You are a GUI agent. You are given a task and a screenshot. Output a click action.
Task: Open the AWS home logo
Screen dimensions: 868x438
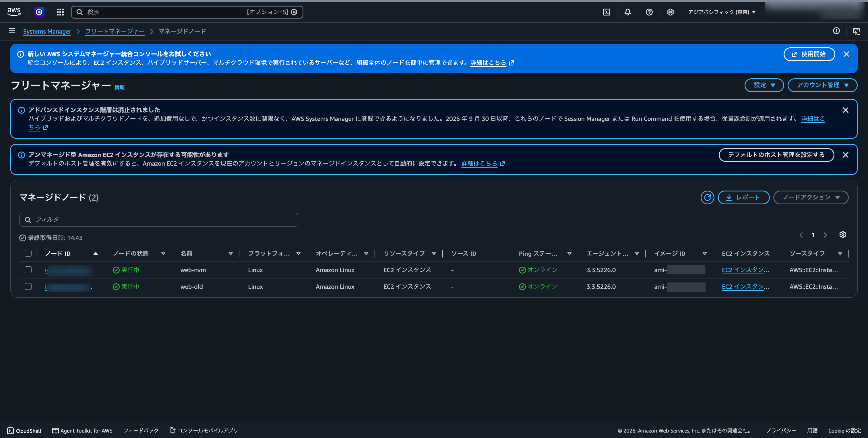click(14, 12)
